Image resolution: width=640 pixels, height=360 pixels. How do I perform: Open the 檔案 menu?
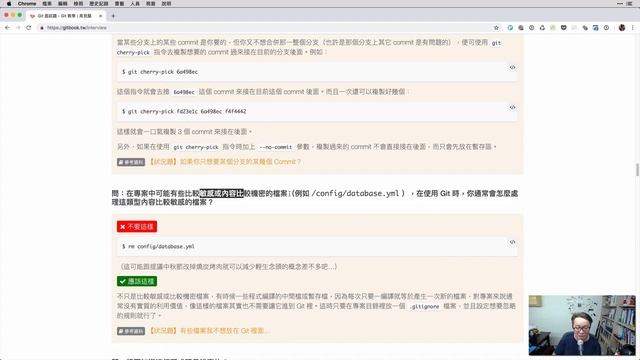click(x=47, y=3)
